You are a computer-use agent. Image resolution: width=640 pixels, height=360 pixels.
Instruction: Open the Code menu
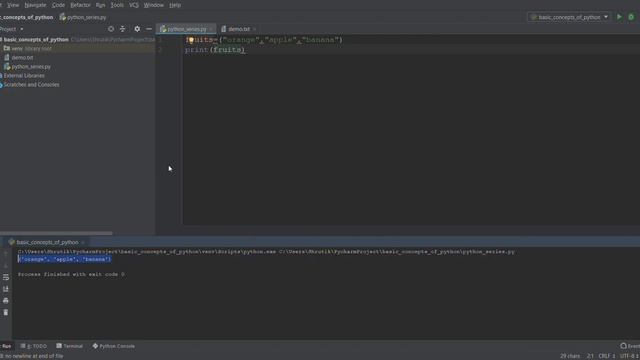pos(58,5)
